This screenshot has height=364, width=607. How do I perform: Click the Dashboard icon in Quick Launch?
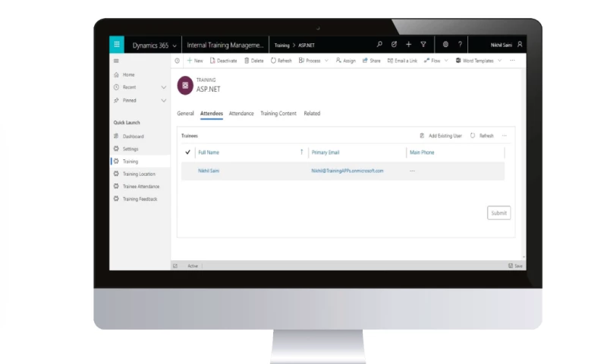(116, 136)
